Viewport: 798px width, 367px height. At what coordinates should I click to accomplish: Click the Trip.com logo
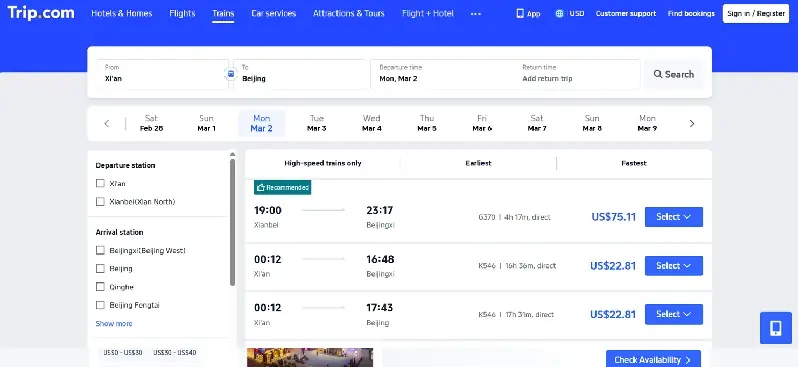click(41, 13)
